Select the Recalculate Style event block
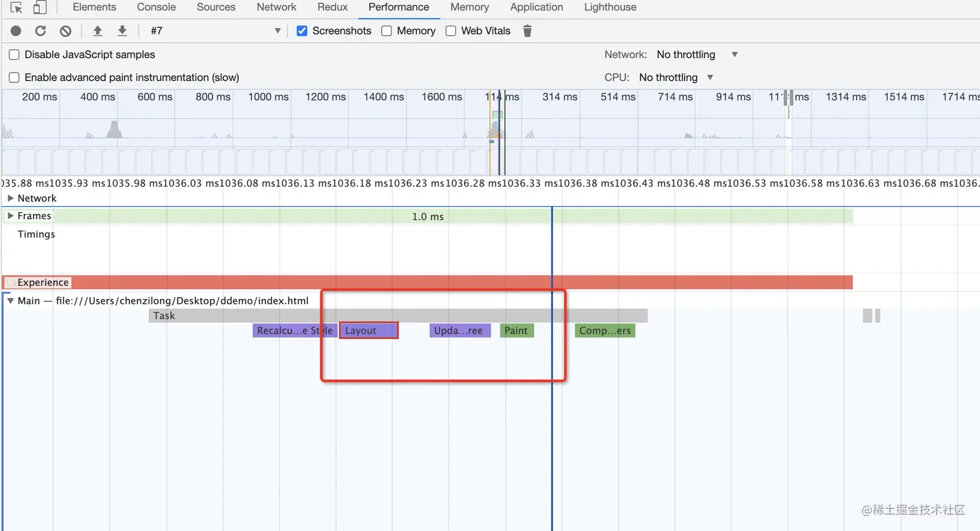 click(x=295, y=331)
